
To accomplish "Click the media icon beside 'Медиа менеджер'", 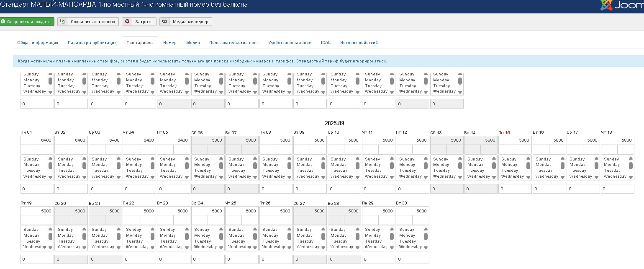I will [x=165, y=22].
